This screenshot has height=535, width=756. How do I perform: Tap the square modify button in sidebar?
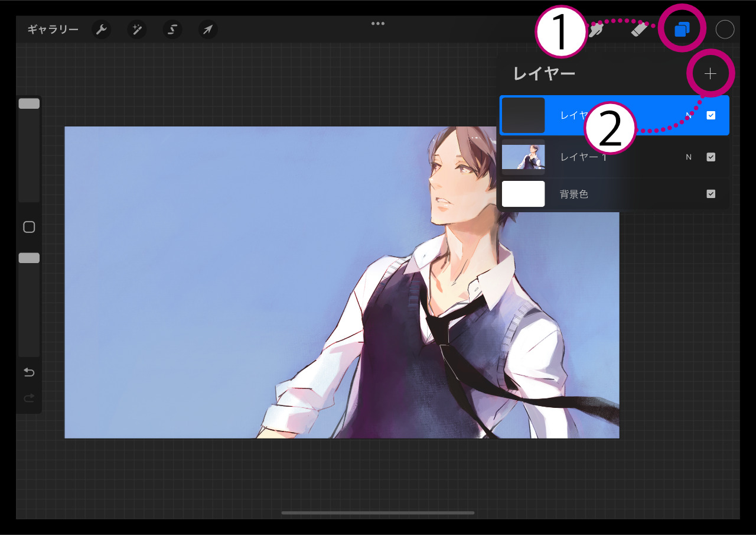click(x=29, y=228)
